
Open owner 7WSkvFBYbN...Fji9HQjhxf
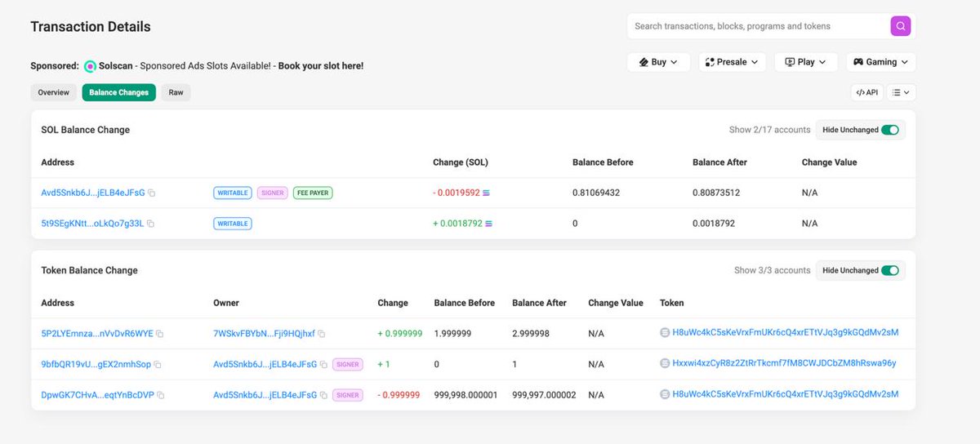(264, 334)
